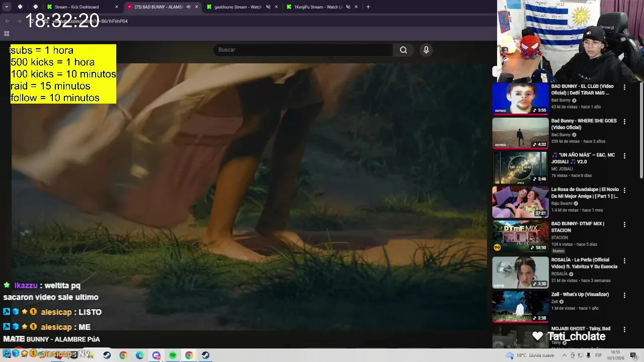Open options menu for La Rosa de Guadalupe
The width and height of the screenshot is (644, 362).
click(624, 191)
